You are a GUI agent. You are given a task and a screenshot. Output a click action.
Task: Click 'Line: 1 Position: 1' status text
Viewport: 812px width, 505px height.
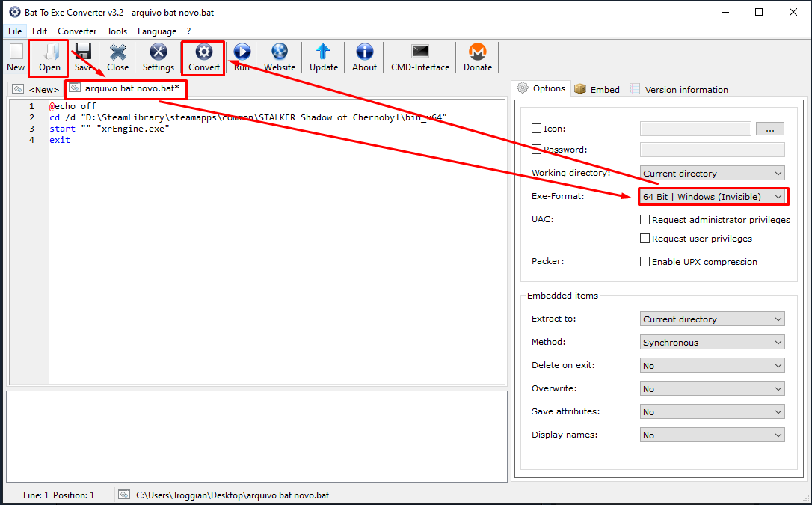pos(58,495)
